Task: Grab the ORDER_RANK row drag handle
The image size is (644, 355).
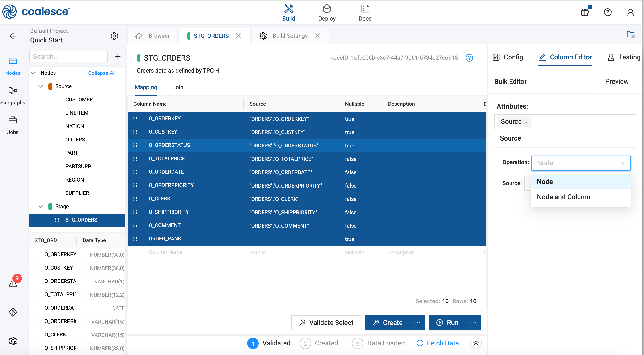Action: point(136,239)
